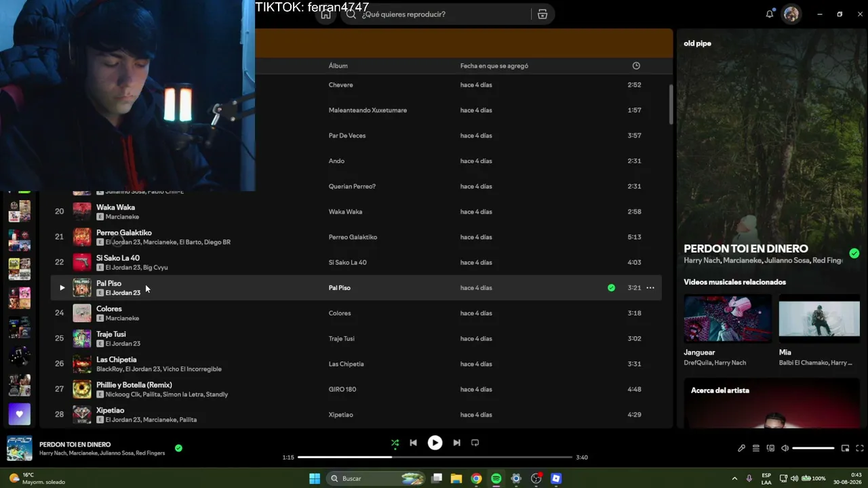Select the Si Sako La 40 track title
The height and width of the screenshot is (488, 868).
pos(118,258)
